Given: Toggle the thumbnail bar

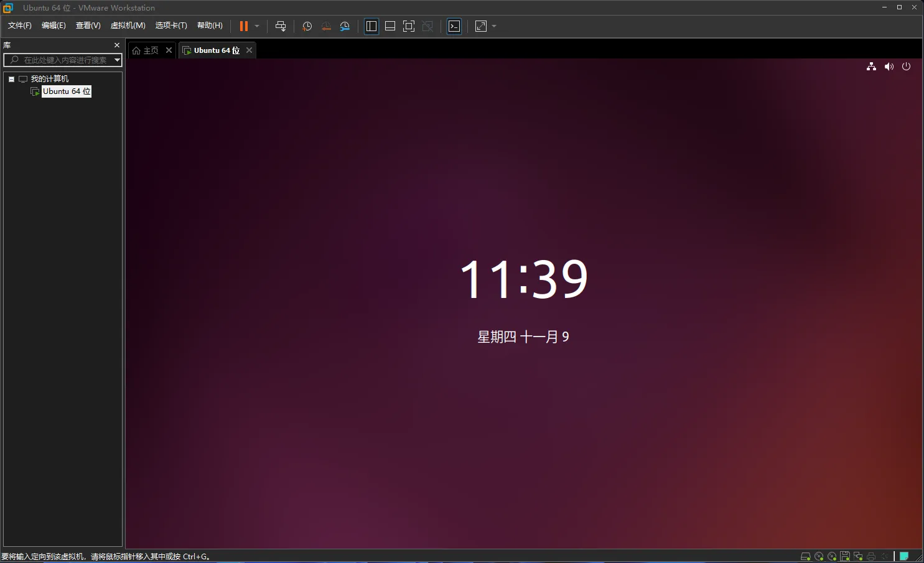Looking at the screenshot, I should click(x=390, y=26).
